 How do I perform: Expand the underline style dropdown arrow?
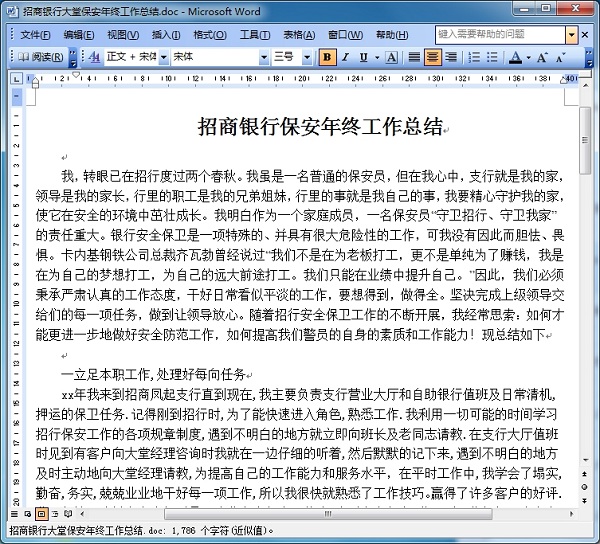pos(377,57)
